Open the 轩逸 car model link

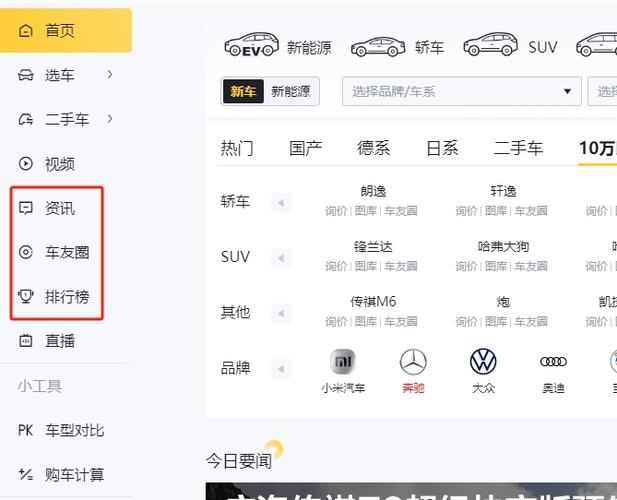(x=503, y=192)
